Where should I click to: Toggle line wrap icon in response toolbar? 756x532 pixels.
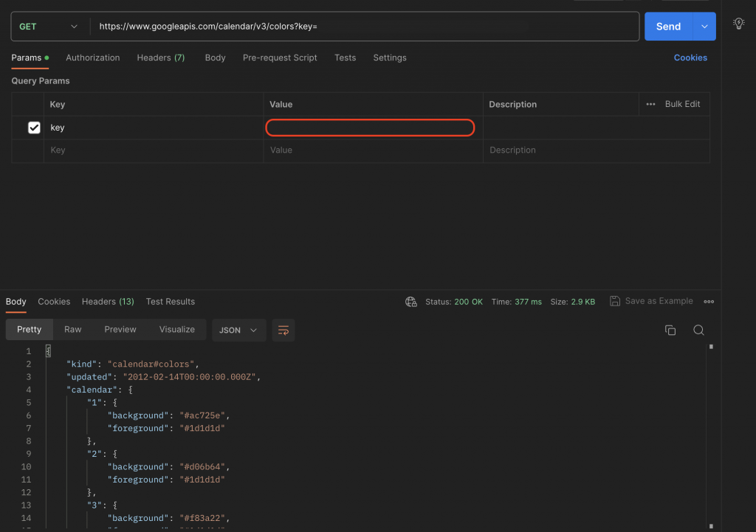283,330
